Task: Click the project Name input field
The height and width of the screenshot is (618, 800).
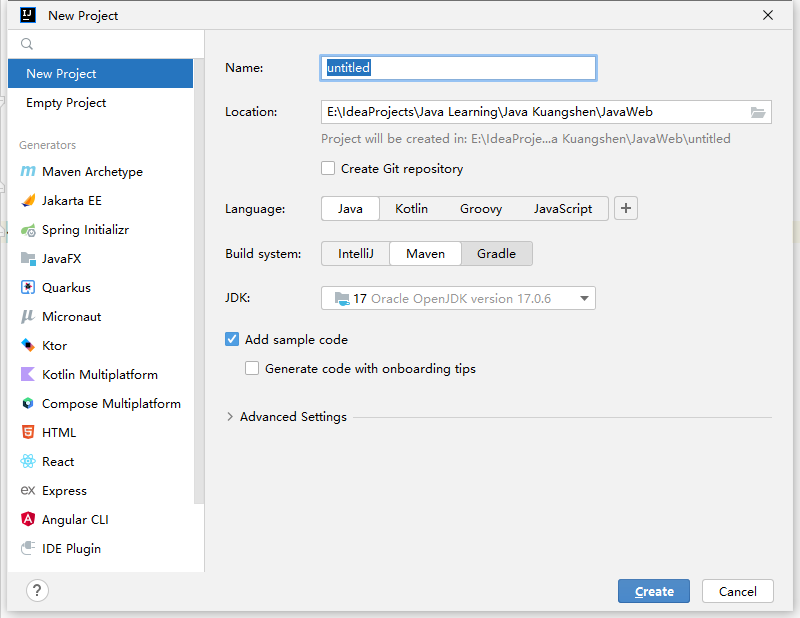Action: [x=458, y=68]
